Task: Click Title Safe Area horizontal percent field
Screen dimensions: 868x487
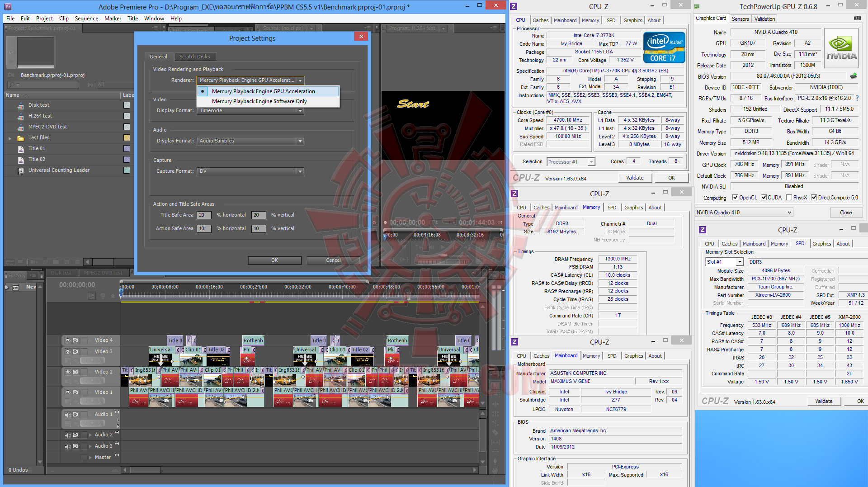Action: click(x=204, y=215)
